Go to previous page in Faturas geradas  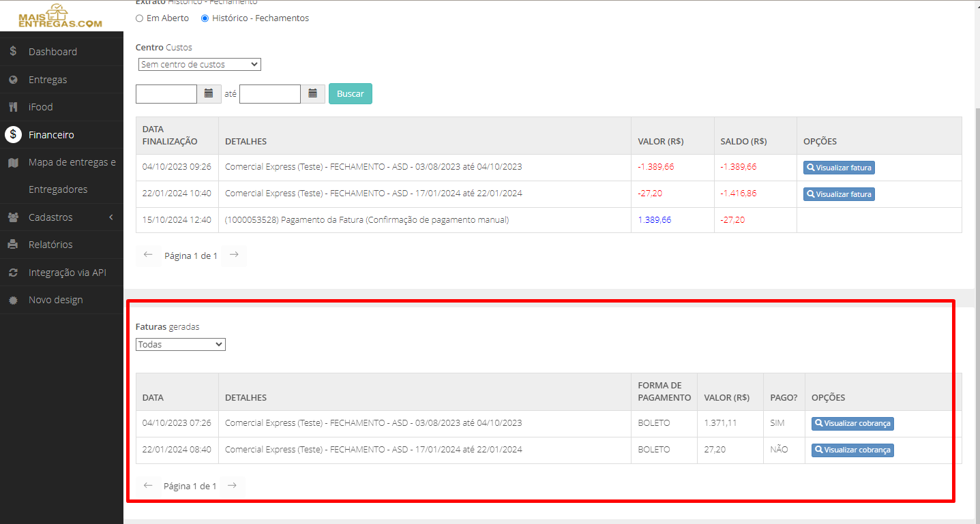tap(148, 486)
